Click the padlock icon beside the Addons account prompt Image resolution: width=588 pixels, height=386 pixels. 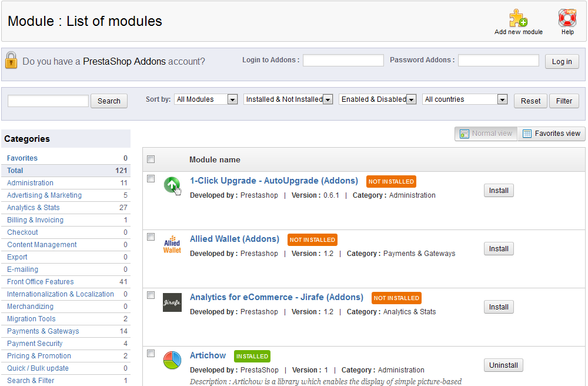pyautogui.click(x=11, y=61)
